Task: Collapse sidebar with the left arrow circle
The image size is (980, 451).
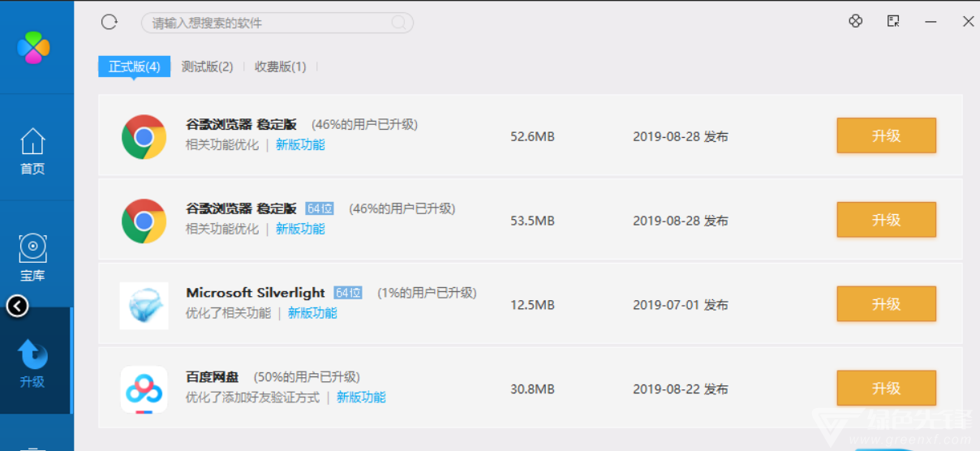Action: (x=17, y=306)
